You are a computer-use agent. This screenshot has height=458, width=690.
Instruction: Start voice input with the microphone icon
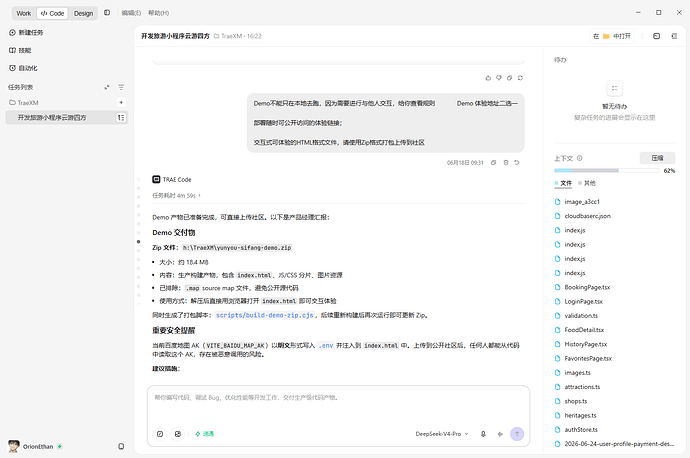[x=483, y=434]
